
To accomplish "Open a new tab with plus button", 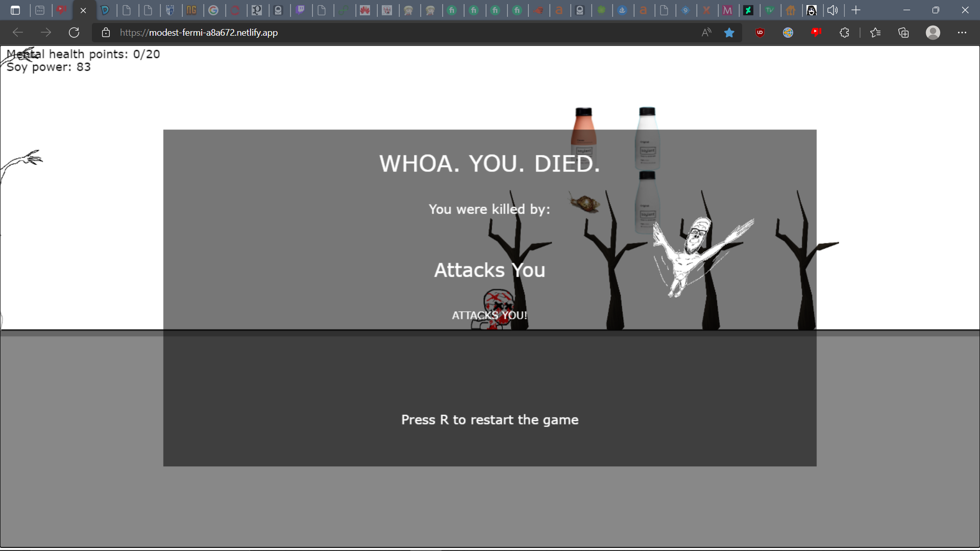I will click(856, 10).
